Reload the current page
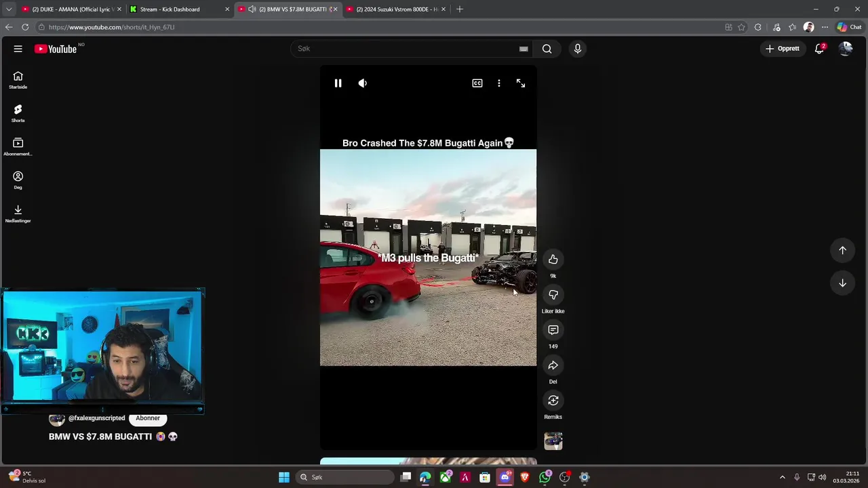The image size is (868, 488). [25, 27]
